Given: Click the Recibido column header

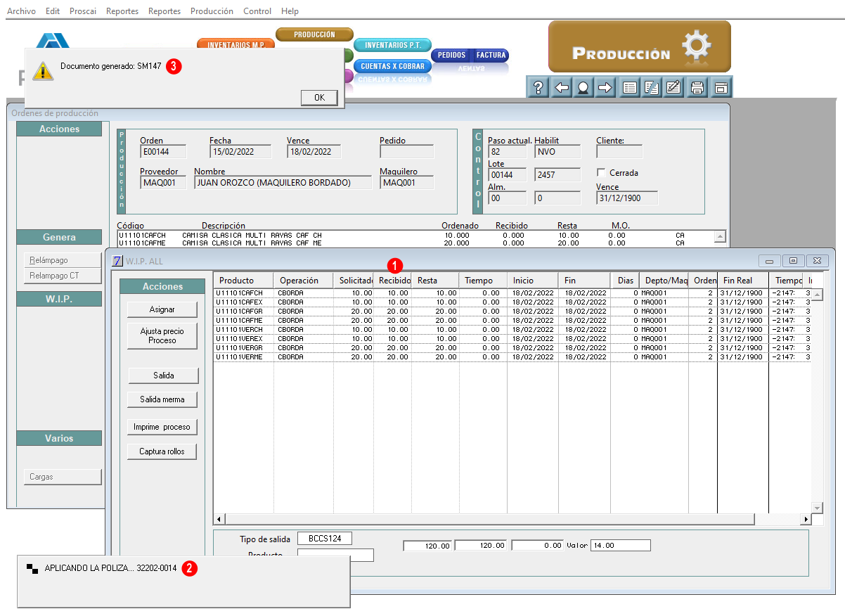Looking at the screenshot, I should 393,281.
